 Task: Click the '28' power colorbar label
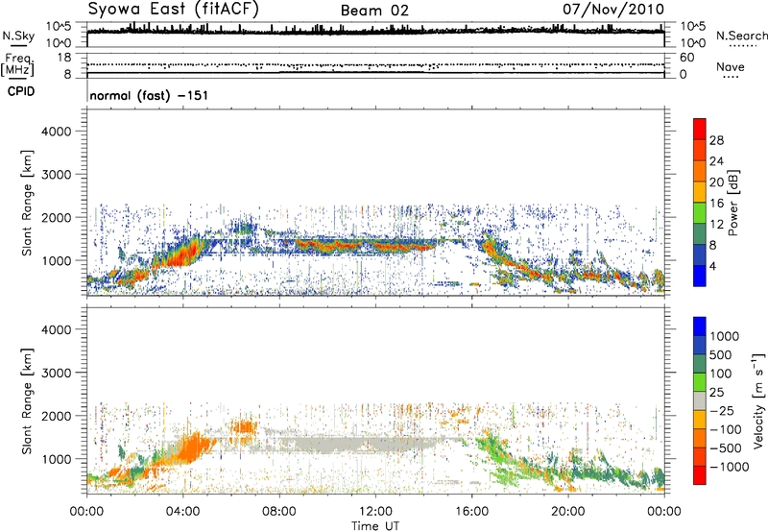tap(716, 140)
